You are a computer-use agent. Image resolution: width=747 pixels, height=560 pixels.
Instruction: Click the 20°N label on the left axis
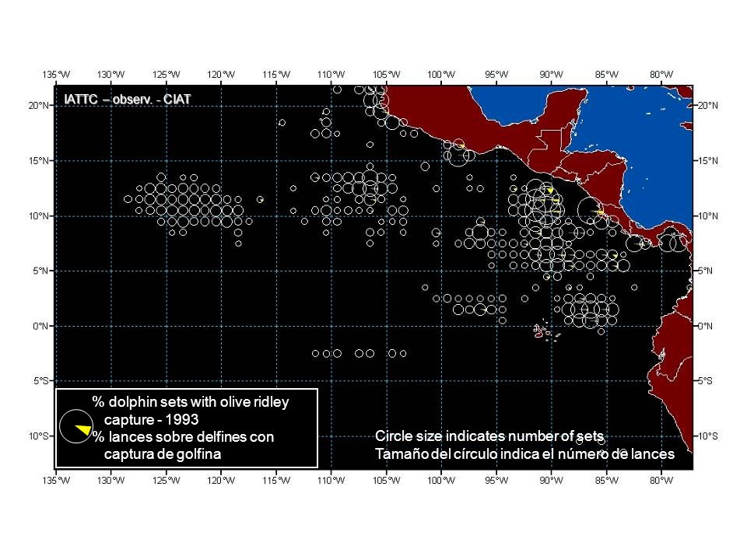click(x=39, y=105)
